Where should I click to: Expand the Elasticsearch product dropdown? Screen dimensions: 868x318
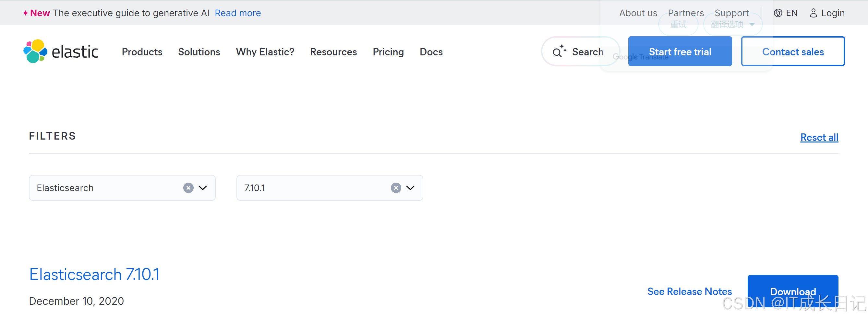coord(203,188)
